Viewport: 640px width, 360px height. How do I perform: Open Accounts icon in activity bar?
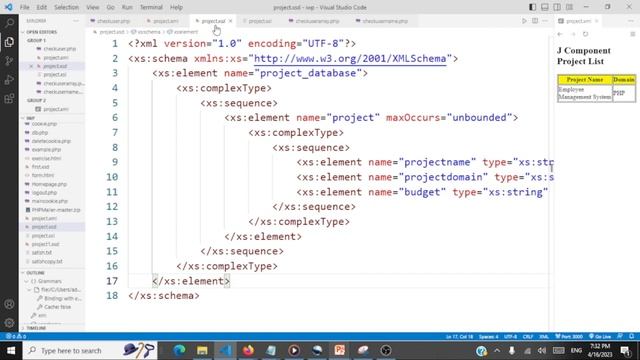(9, 304)
